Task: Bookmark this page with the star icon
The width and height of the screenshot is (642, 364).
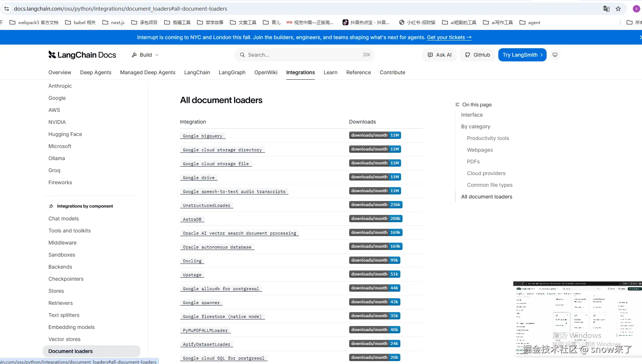Action: coord(618,9)
